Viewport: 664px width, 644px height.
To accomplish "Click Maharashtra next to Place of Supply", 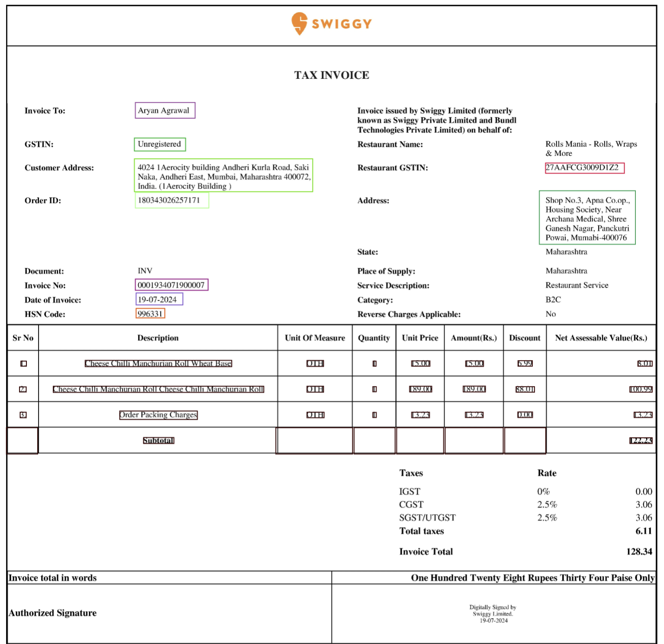I will tap(566, 271).
